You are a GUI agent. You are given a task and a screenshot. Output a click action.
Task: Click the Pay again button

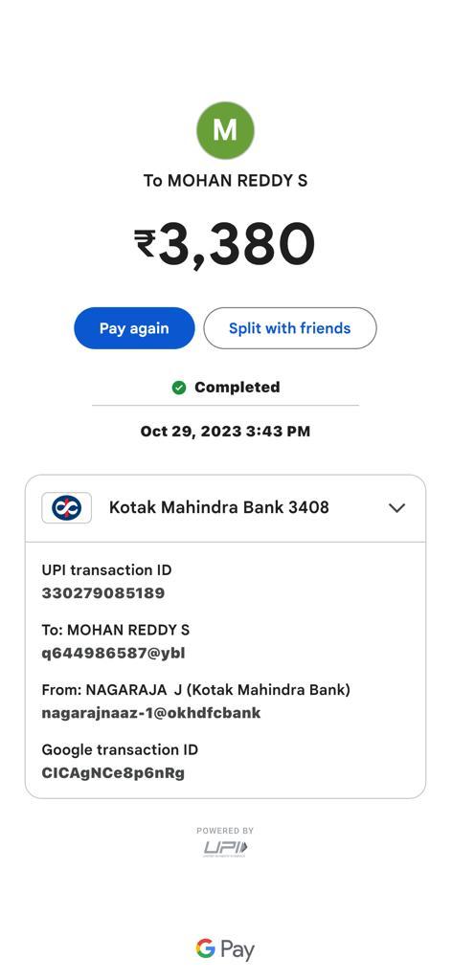(x=134, y=328)
